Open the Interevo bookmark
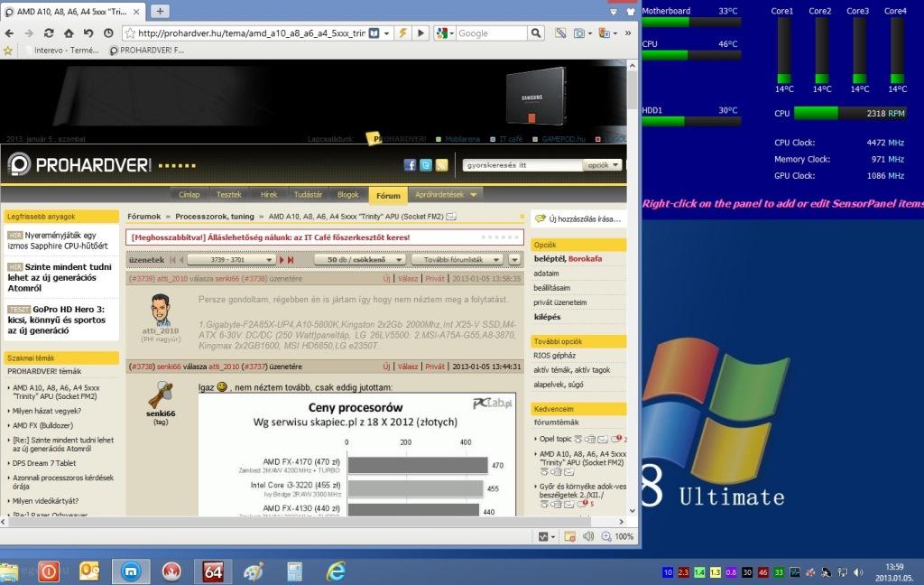Viewport: 924px width, 585px height. pyautogui.click(x=66, y=51)
